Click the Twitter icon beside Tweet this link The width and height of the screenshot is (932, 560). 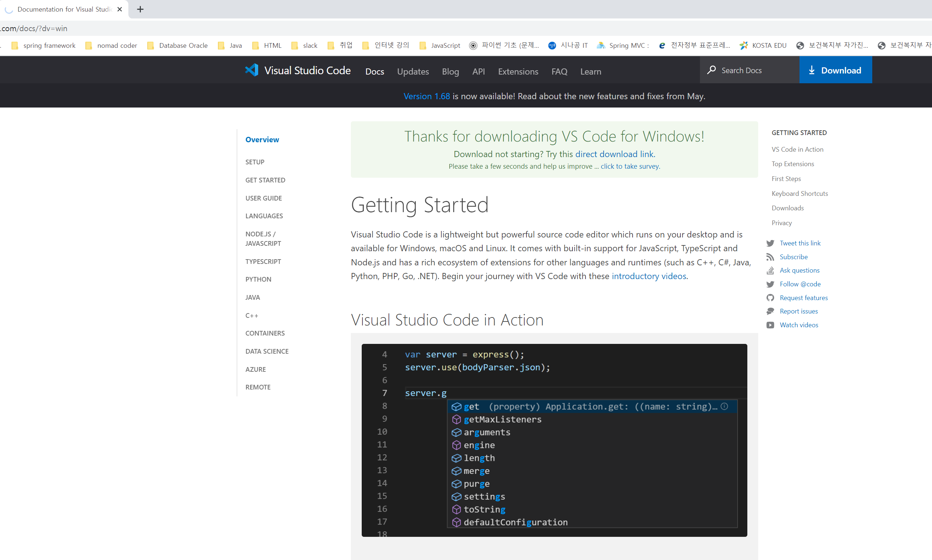[770, 243]
